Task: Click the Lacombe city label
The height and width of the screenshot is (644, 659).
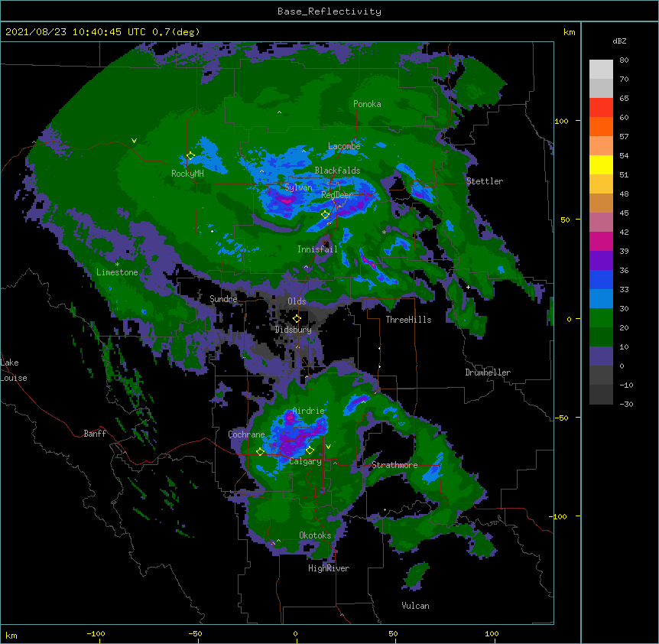Action: [344, 146]
